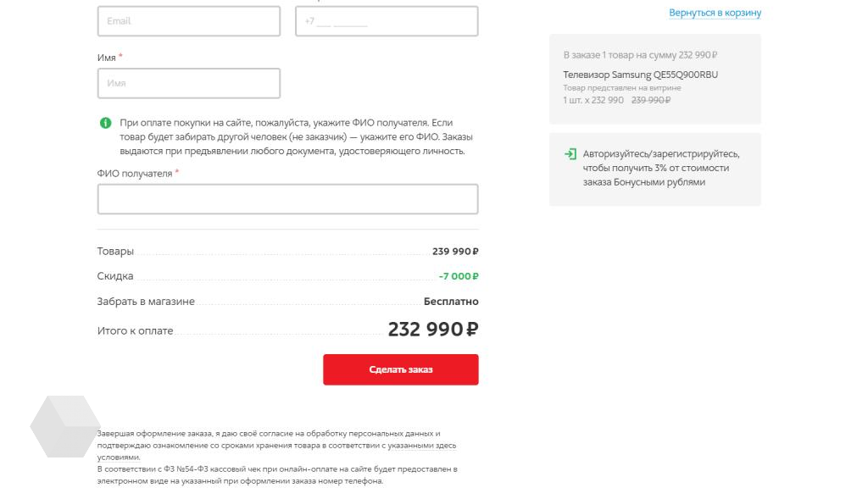
Task: Click the Имя text field
Action: (189, 83)
